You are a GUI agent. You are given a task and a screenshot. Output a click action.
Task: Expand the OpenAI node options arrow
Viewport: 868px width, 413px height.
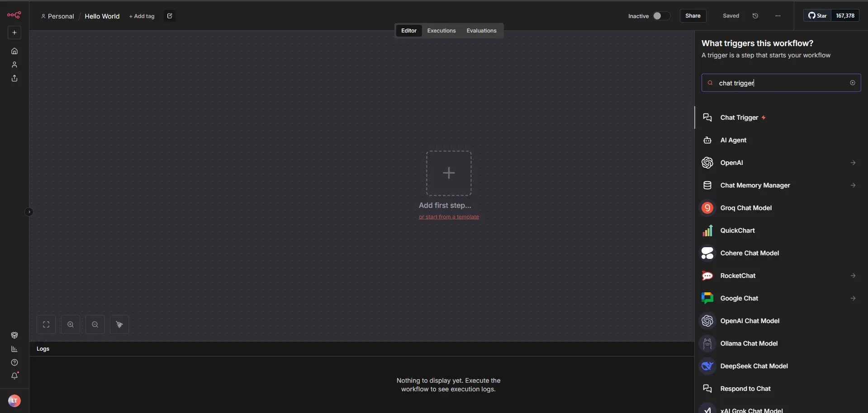click(x=853, y=163)
